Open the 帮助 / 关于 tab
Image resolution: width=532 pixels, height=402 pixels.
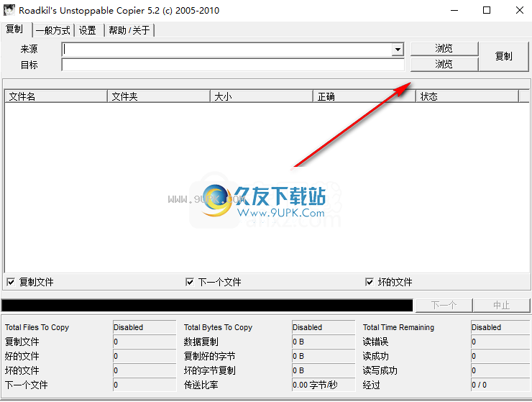coord(129,30)
